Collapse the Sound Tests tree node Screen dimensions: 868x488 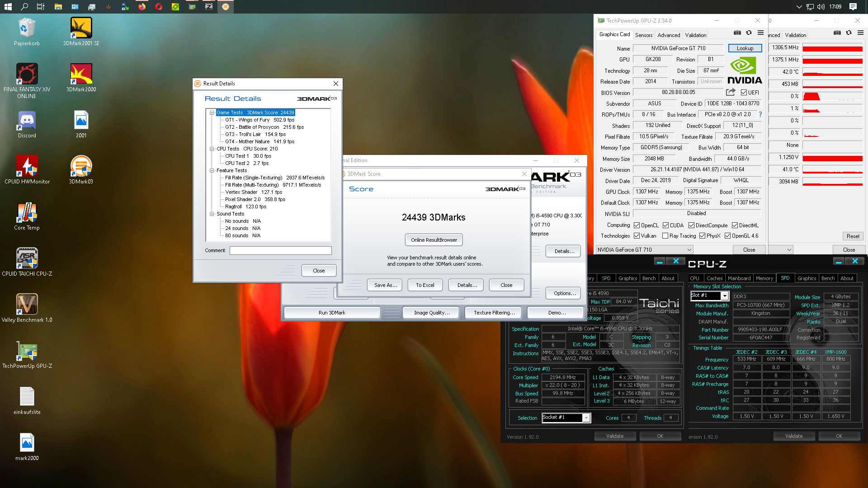(212, 214)
